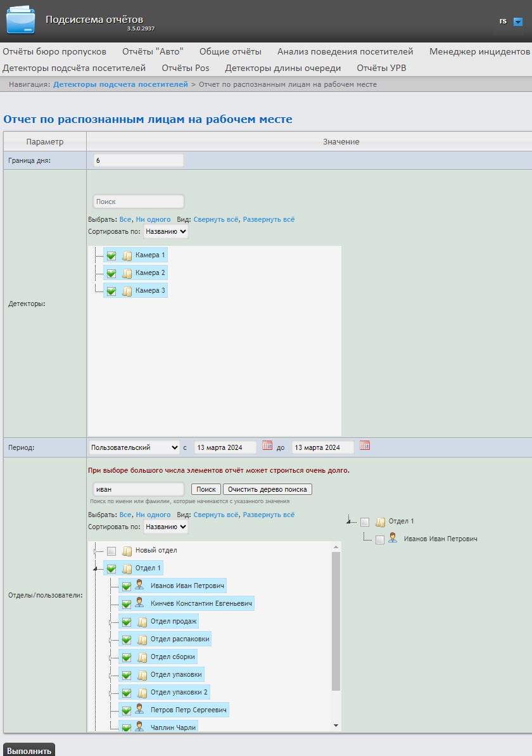
Task: Open calendar picker for end date
Action: tap(364, 445)
